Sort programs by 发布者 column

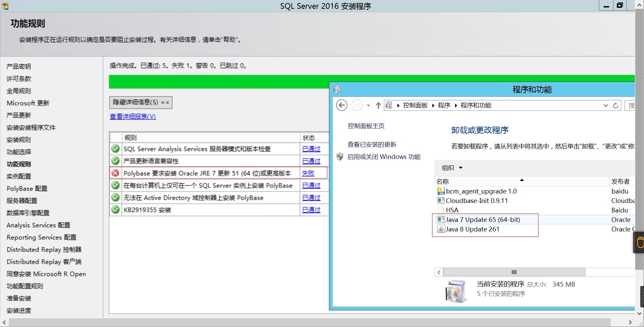tap(622, 181)
